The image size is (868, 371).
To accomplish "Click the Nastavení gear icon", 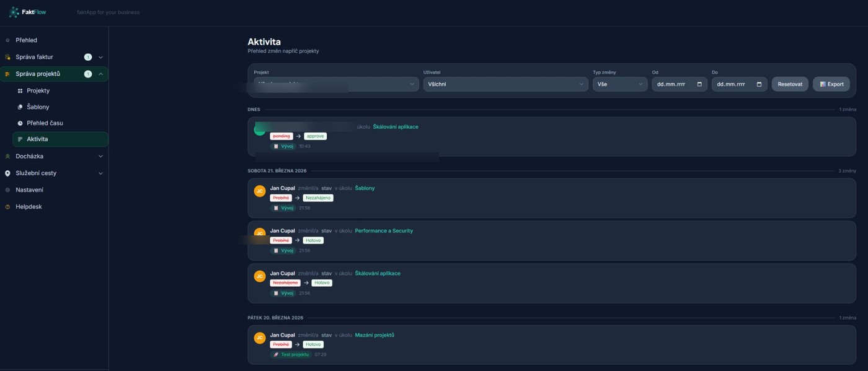I will 7,190.
